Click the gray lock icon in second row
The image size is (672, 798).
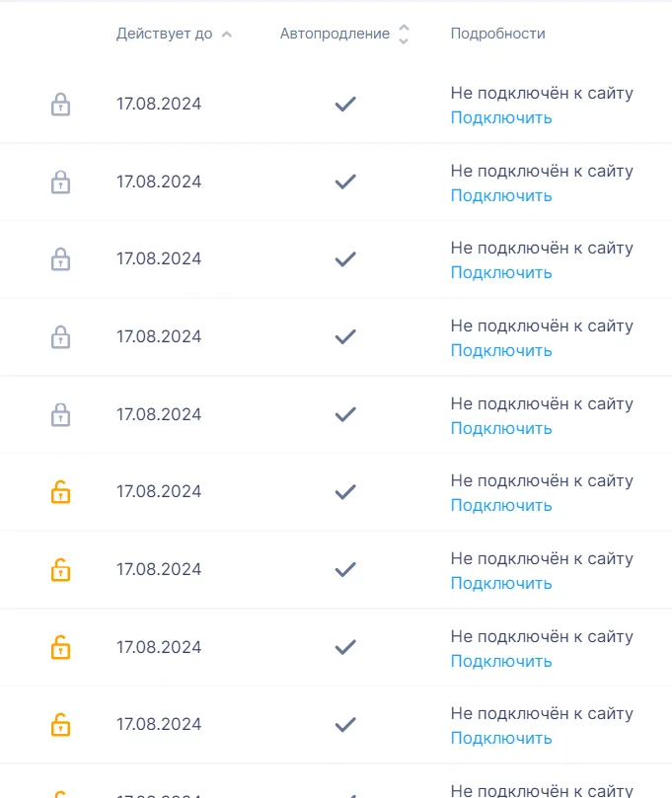pyautogui.click(x=60, y=182)
